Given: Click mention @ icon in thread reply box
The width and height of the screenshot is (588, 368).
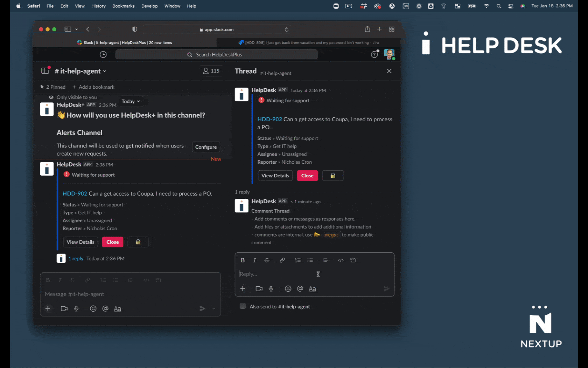Looking at the screenshot, I should (300, 288).
